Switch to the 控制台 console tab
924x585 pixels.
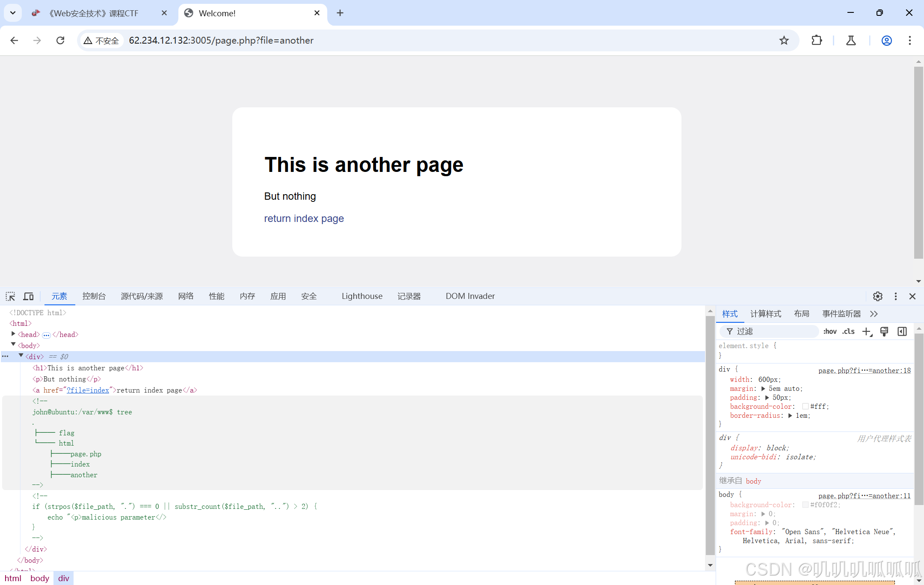pyautogui.click(x=94, y=296)
